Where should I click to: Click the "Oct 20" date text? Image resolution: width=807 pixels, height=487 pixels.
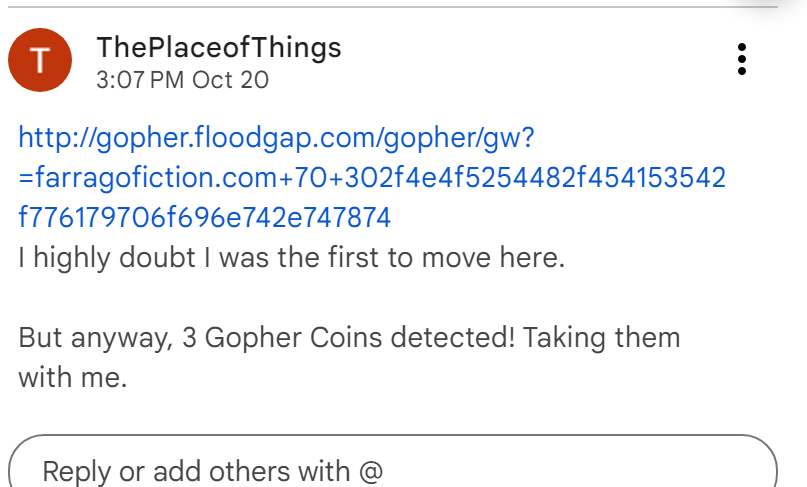coord(230,80)
